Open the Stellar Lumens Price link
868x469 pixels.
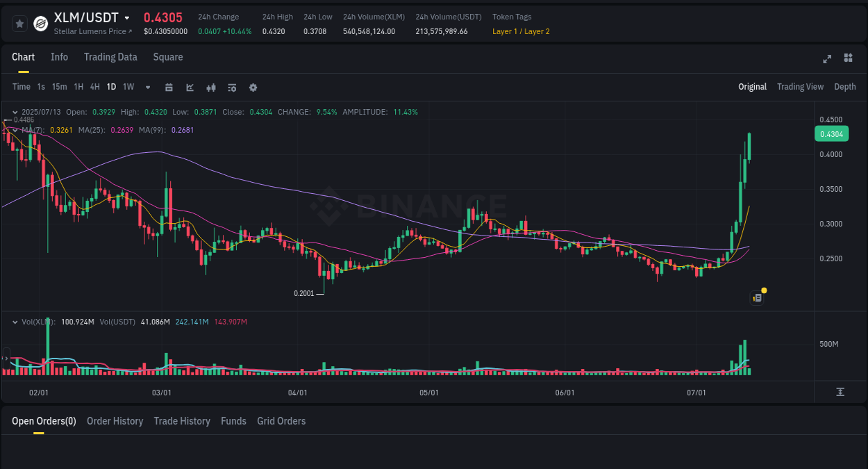(x=91, y=31)
